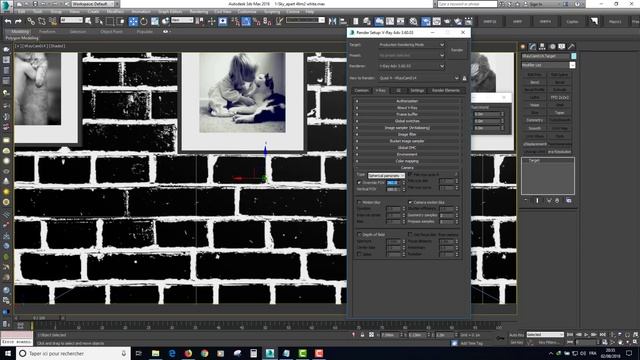
Task: Expand the Color mapping rollout
Action: [x=407, y=161]
